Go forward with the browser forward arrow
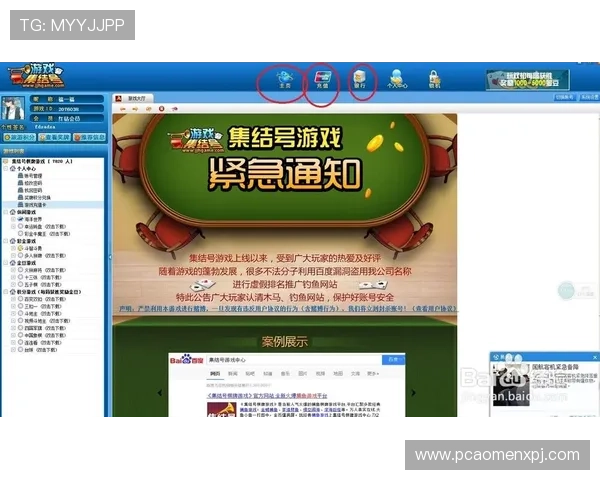600x480 pixels. [135, 109]
